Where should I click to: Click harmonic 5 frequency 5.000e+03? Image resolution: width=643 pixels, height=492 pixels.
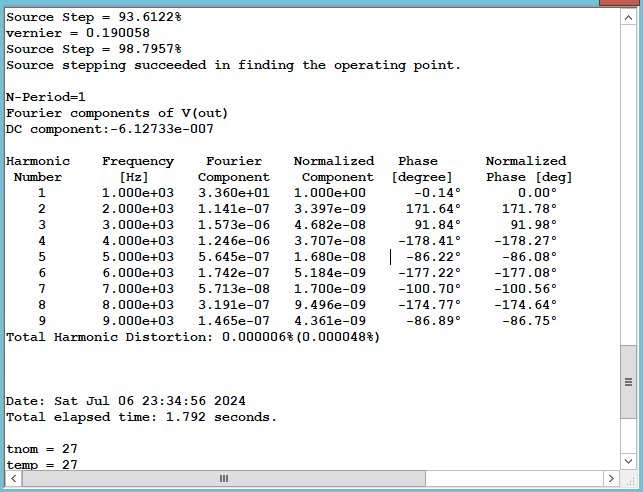click(138, 257)
